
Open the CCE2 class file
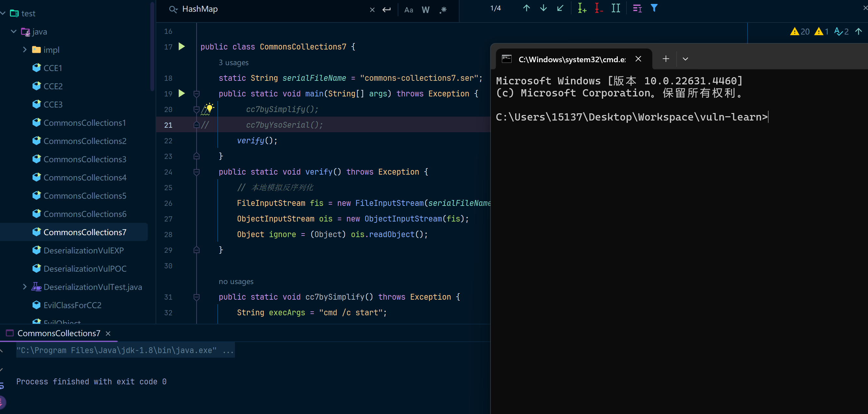[x=53, y=86]
